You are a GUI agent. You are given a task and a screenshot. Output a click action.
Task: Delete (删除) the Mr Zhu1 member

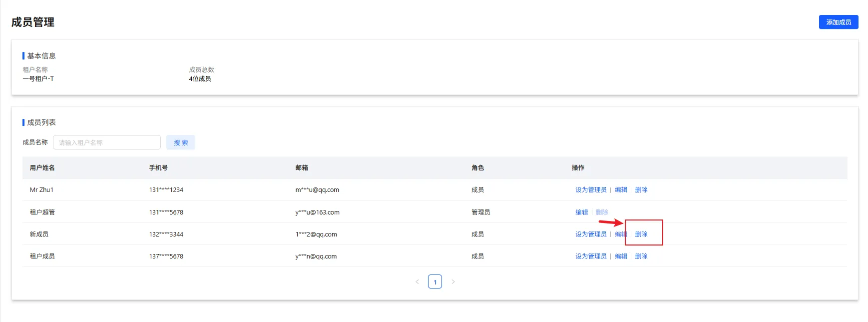[641, 190]
